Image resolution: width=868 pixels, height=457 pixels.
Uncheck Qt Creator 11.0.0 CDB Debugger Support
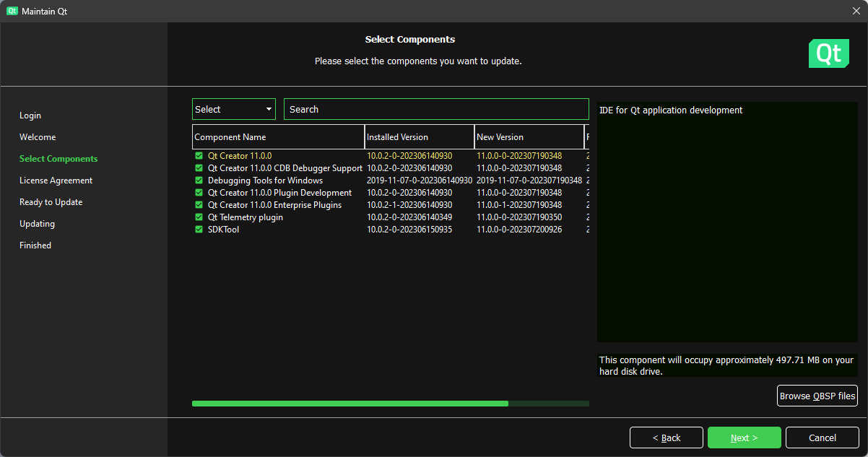point(199,168)
